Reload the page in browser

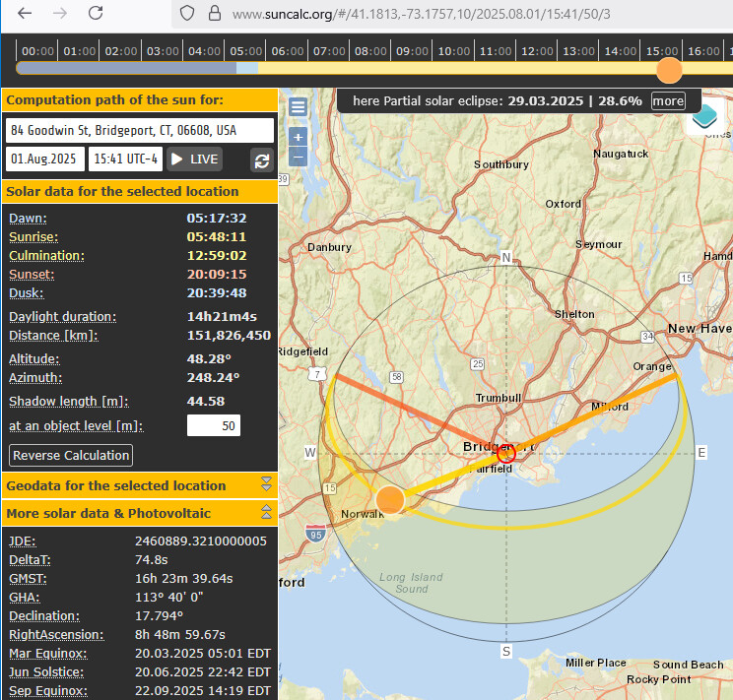point(95,14)
